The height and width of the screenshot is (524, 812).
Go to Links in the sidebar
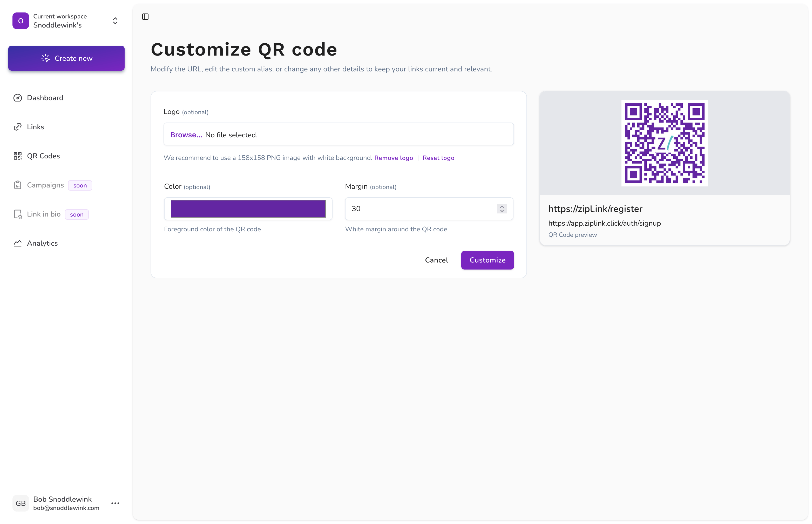click(x=35, y=127)
